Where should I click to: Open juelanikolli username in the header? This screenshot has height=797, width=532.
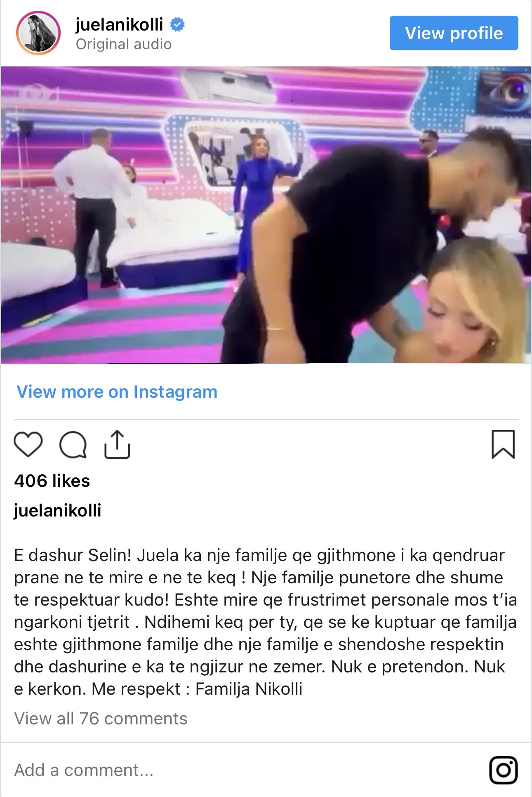120,25
